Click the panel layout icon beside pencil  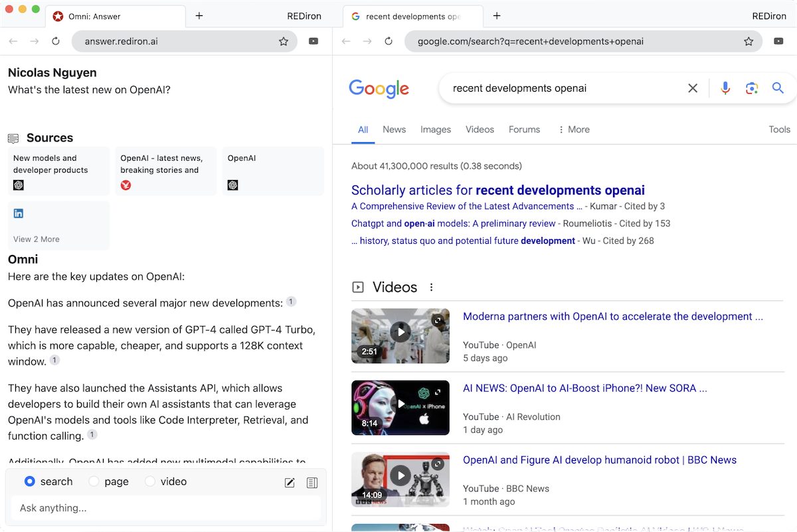[312, 483]
